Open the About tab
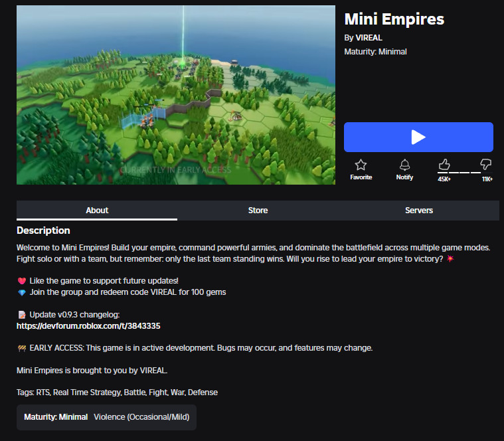504x441 pixels. point(97,211)
